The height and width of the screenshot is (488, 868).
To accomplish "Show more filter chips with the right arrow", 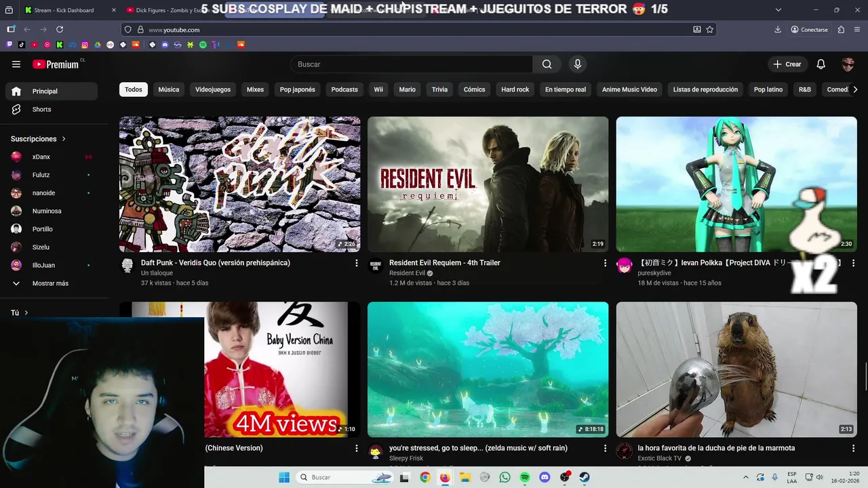I will tap(854, 89).
